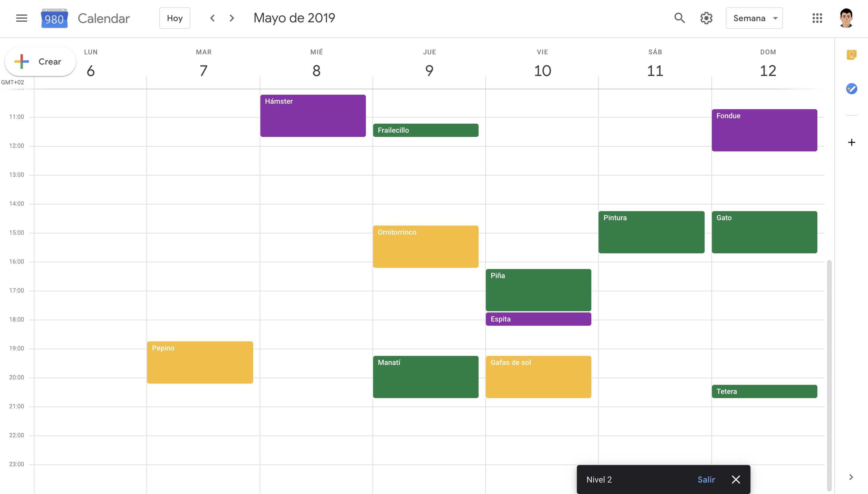868x494 pixels.
Task: Open the purple Hámster event
Action: tap(313, 116)
